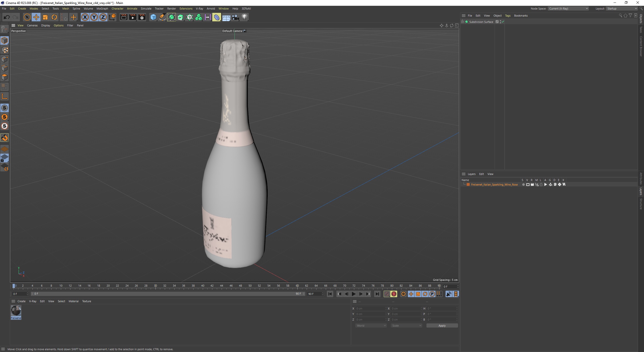The image size is (644, 352).
Task: Open Object Manager hamburger menu
Action: 464,16
